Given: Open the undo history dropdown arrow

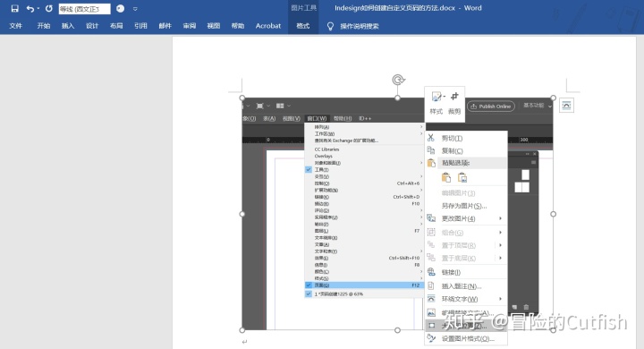Looking at the screenshot, I should (38, 9).
